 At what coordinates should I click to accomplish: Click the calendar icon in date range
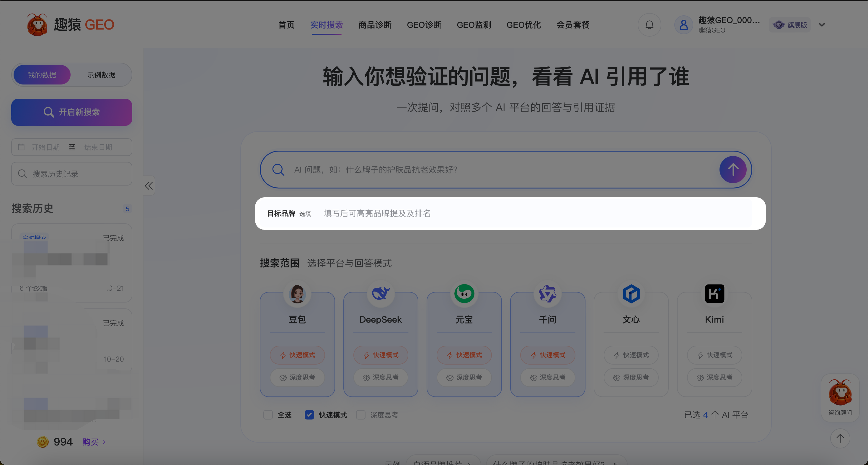pyautogui.click(x=21, y=147)
